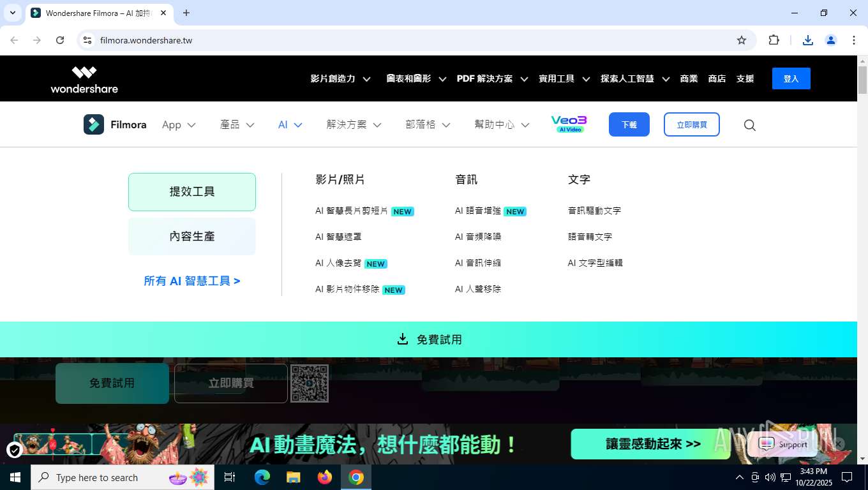Expand the 圖表和圖形 menu
Viewport: 868px width, 490px height.
[416, 78]
